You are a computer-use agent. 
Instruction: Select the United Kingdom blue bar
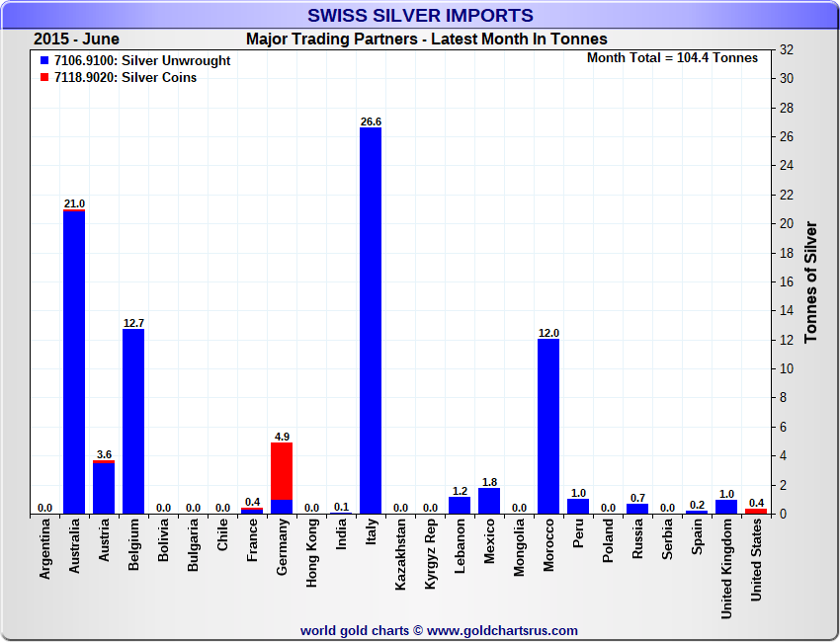tap(726, 507)
